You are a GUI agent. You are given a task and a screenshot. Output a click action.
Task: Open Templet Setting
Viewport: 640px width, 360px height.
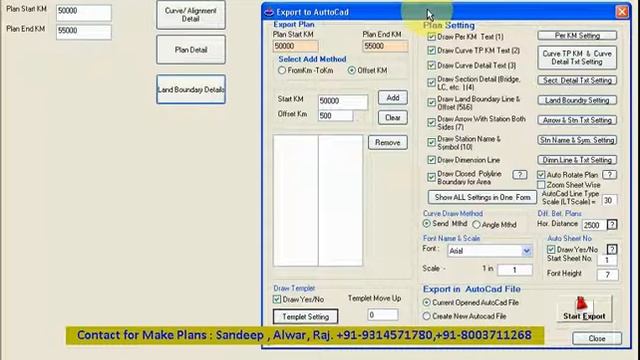[x=305, y=317]
